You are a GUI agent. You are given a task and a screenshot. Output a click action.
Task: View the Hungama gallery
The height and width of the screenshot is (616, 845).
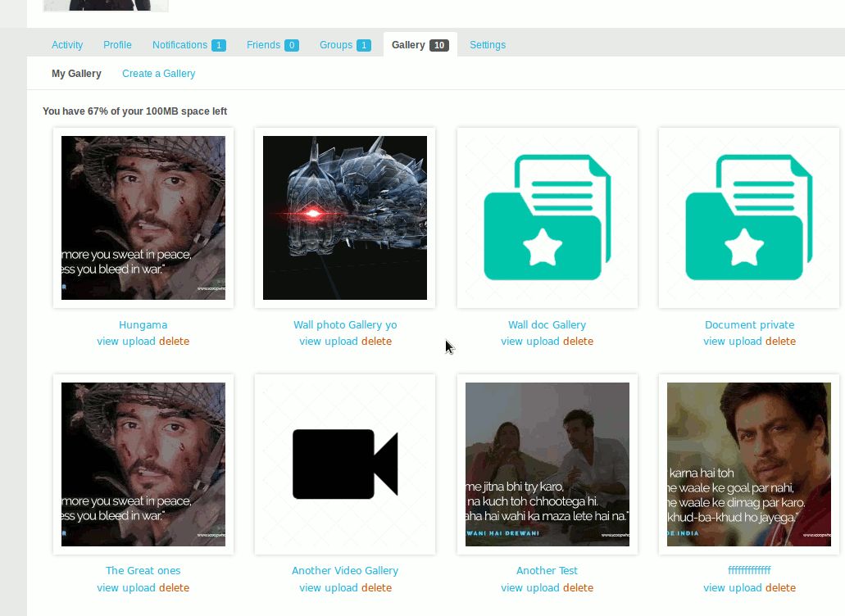108,341
